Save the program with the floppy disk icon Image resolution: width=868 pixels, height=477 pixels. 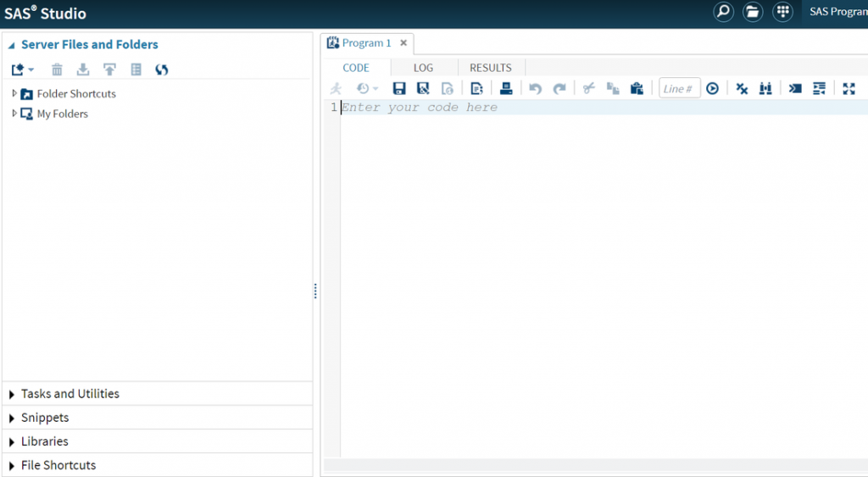click(399, 89)
